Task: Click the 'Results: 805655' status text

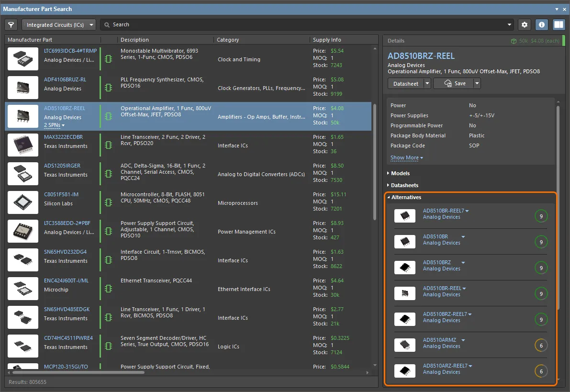Action: click(27, 382)
